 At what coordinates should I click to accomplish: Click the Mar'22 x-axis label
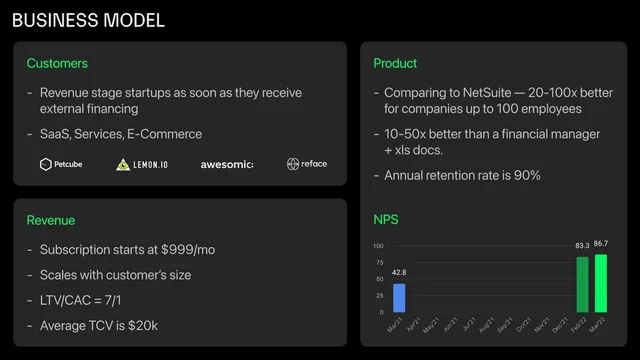tap(597, 325)
